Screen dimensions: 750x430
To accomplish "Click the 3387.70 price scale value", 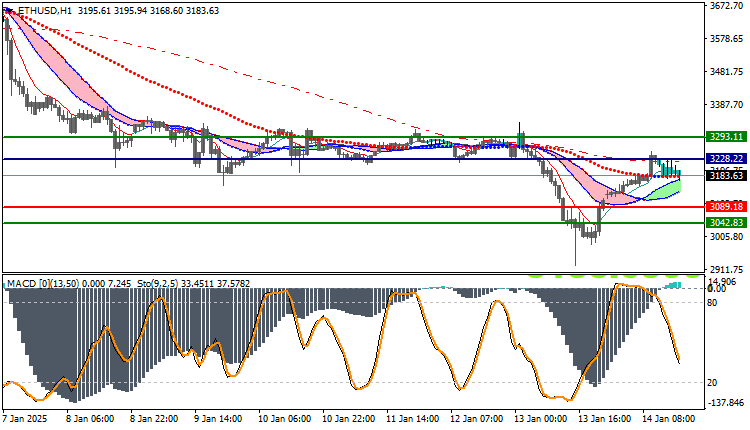I will pos(726,104).
